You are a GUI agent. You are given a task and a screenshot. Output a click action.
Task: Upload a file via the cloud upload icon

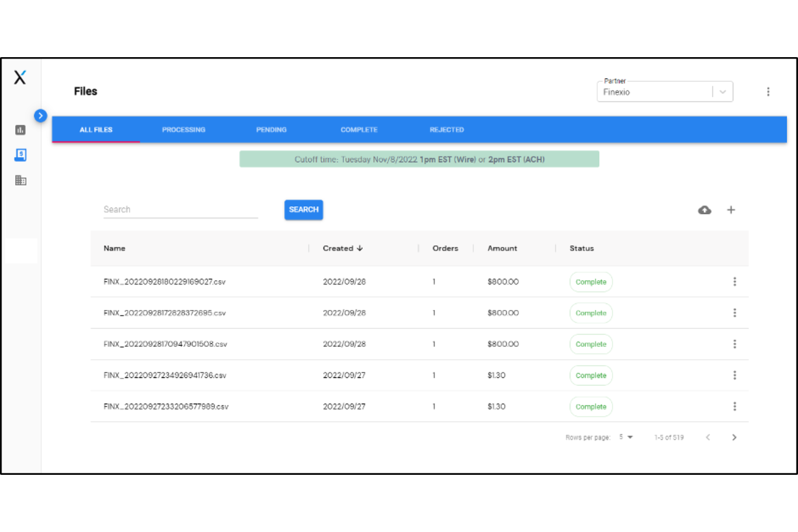pos(704,210)
